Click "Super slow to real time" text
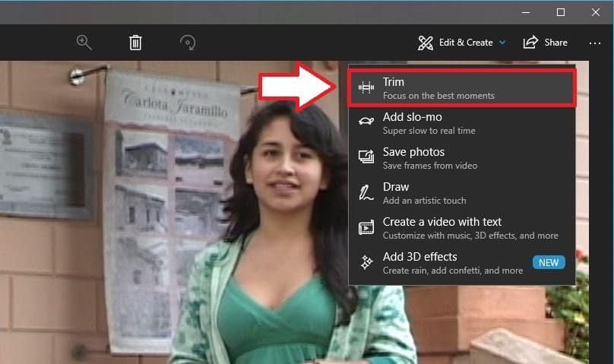 point(429,131)
